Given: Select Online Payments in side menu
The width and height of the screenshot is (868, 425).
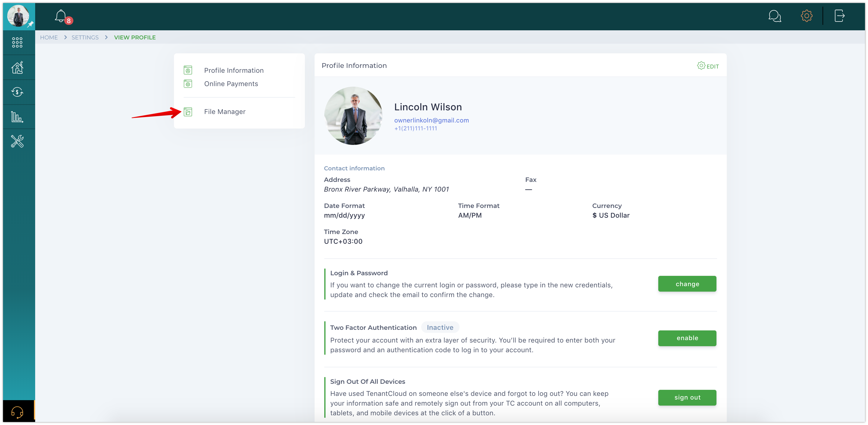Looking at the screenshot, I should point(231,84).
